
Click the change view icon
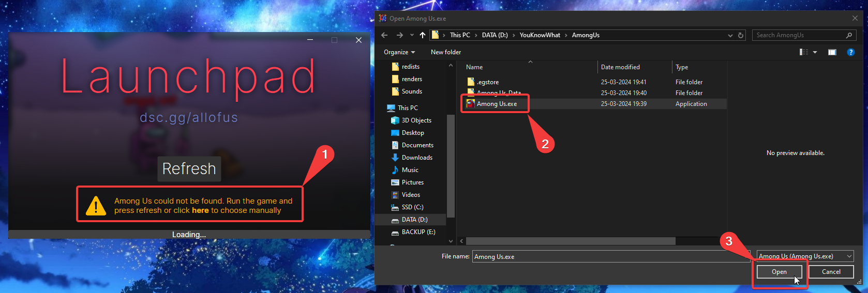pos(804,52)
